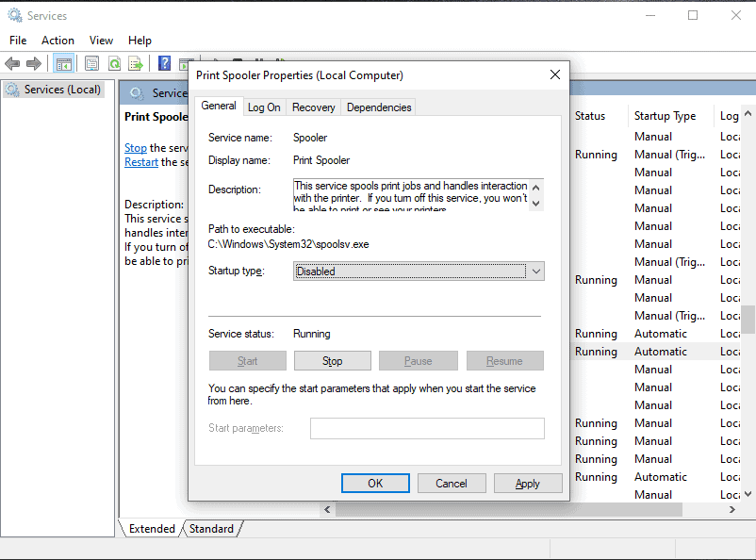
Task: Open the Dependencies tab
Action: point(379,107)
